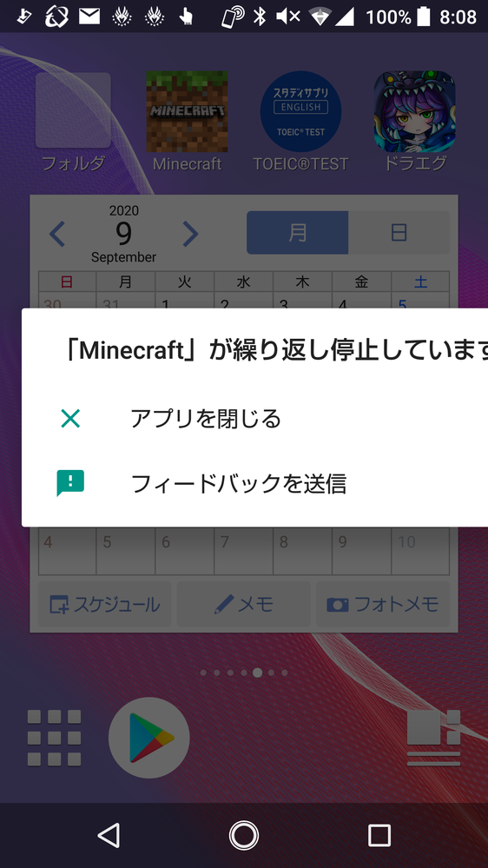
Task: Tap the 水 Wednesday column header
Action: tap(243, 282)
